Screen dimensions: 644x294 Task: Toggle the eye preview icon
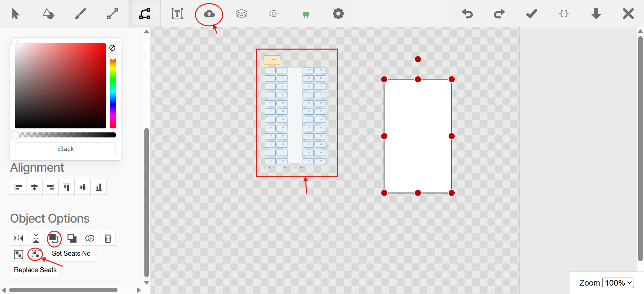274,14
